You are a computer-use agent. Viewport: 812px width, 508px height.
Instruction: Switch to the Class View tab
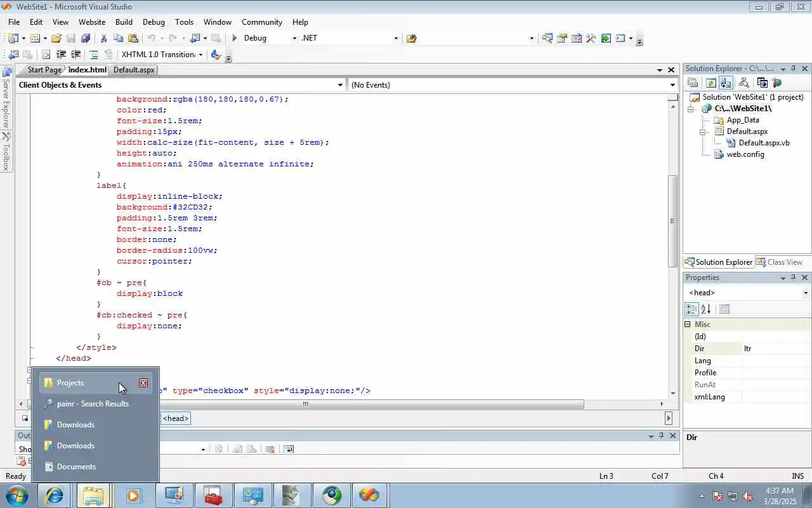[x=779, y=262]
